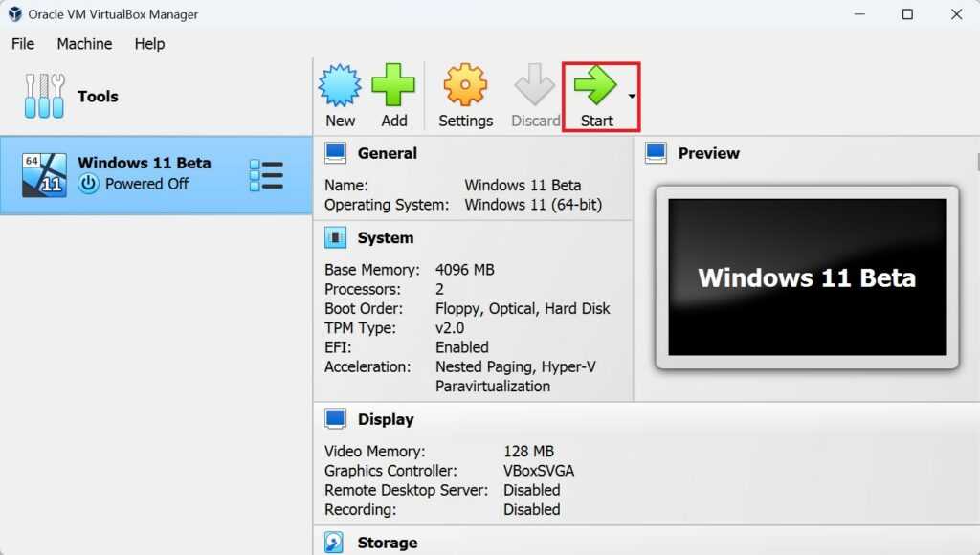Click the Windows 11 Beta preview thumbnail

click(x=807, y=277)
